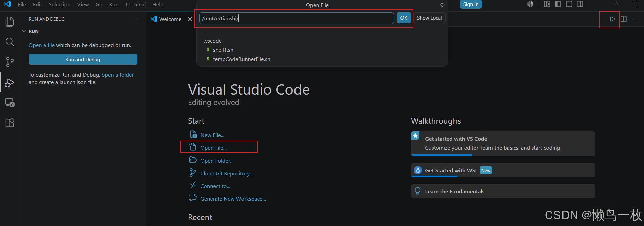Select shell1.sh in file list
Viewport: 644px width, 226px height.
point(322,50)
